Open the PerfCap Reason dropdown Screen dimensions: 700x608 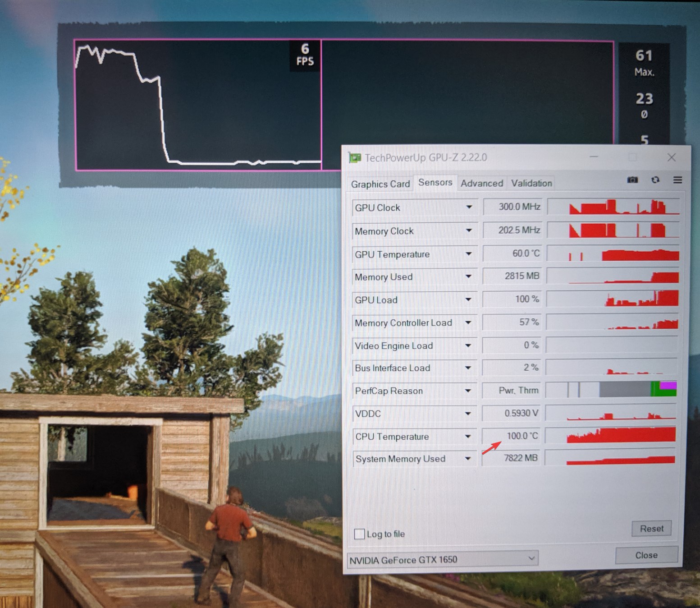468,391
